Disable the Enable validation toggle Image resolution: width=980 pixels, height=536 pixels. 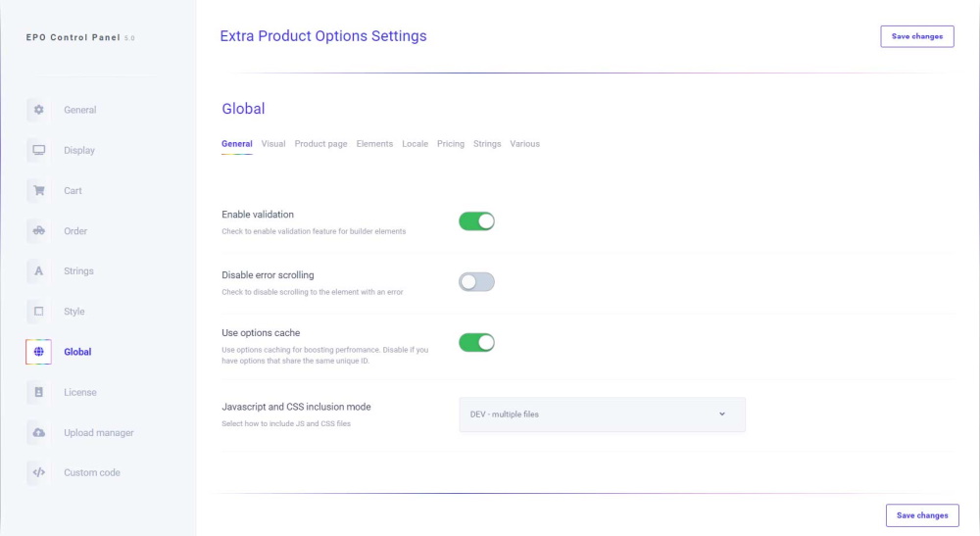coord(476,221)
